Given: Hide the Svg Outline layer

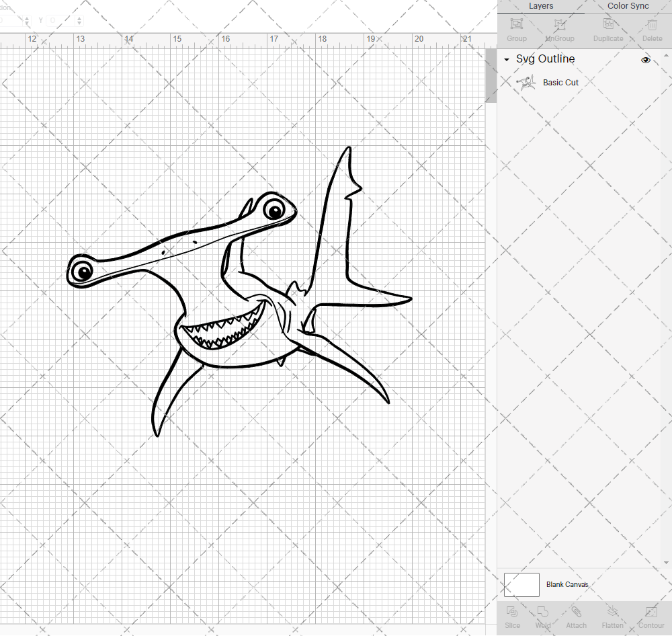Looking at the screenshot, I should [x=645, y=59].
